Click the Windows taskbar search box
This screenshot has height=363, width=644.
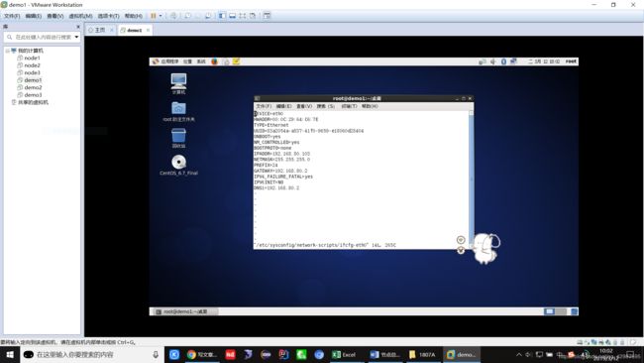coord(91,354)
